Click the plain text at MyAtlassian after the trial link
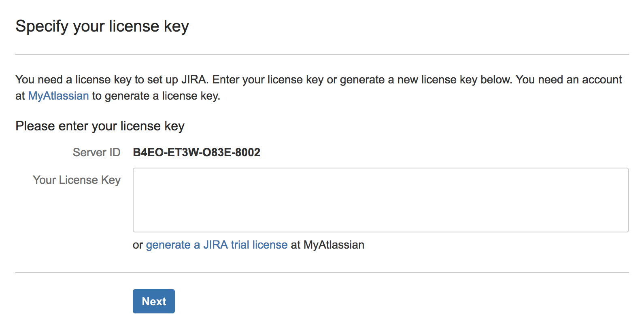Image resolution: width=644 pixels, height=330 pixels. pos(327,245)
